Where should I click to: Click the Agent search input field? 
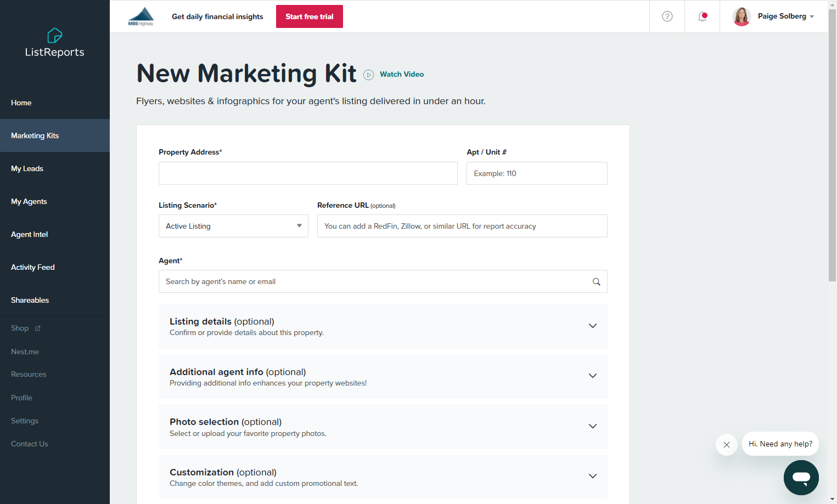pos(383,281)
